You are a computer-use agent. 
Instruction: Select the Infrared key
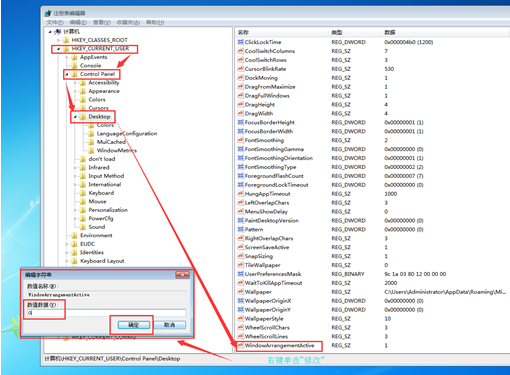point(99,168)
